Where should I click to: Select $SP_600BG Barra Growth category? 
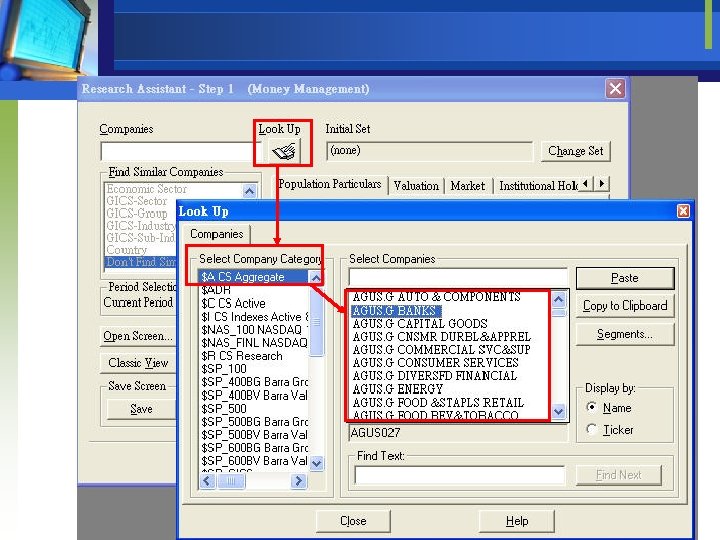click(254, 448)
